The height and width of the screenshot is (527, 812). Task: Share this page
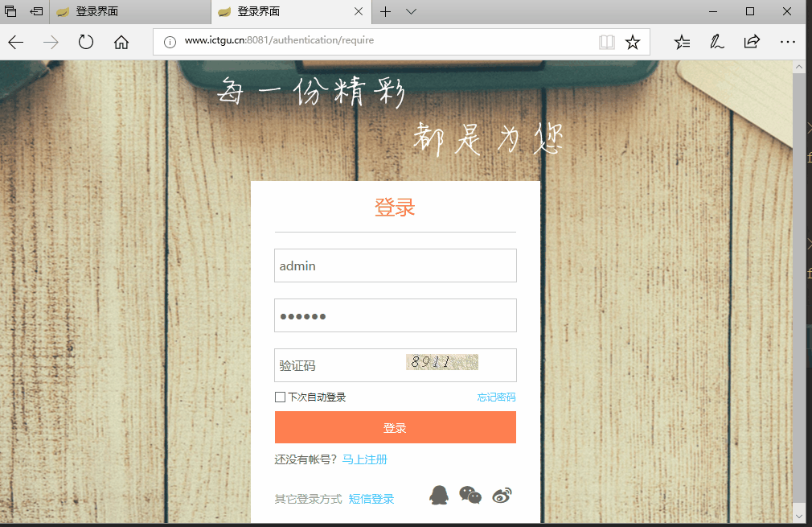(752, 42)
